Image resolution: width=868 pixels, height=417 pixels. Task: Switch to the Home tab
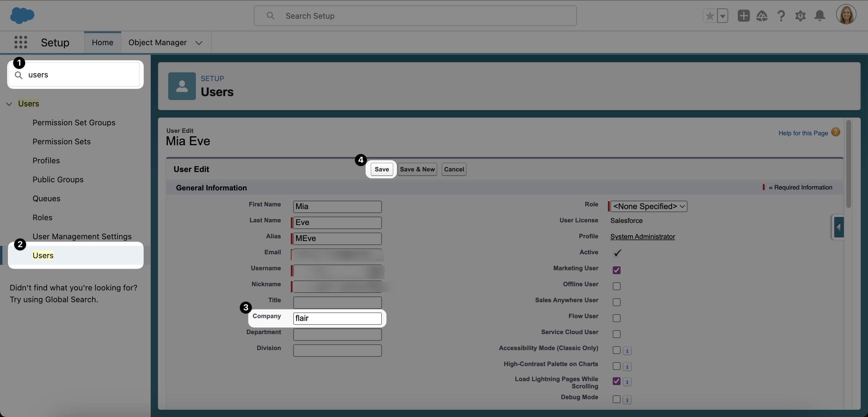102,42
